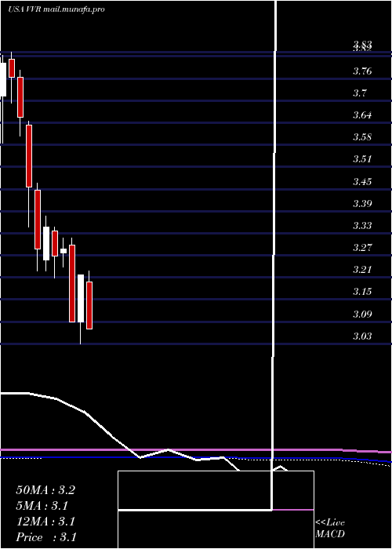Click the 3.58 price axis label
The image size is (392, 549).
point(362,137)
